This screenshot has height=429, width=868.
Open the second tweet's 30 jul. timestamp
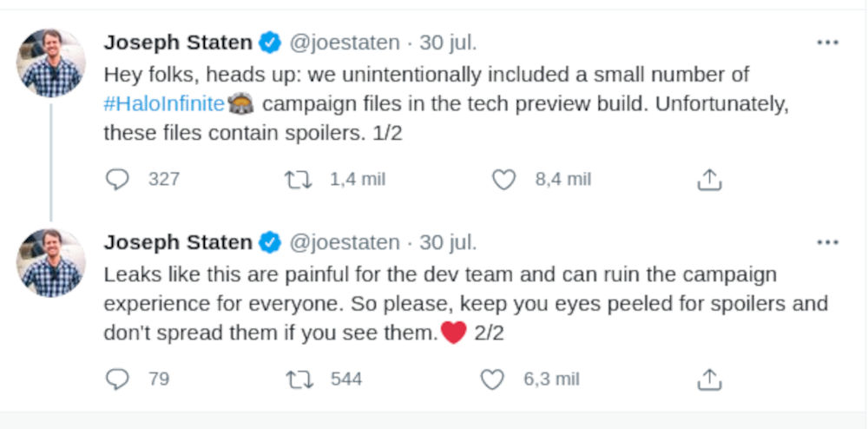[x=448, y=242]
